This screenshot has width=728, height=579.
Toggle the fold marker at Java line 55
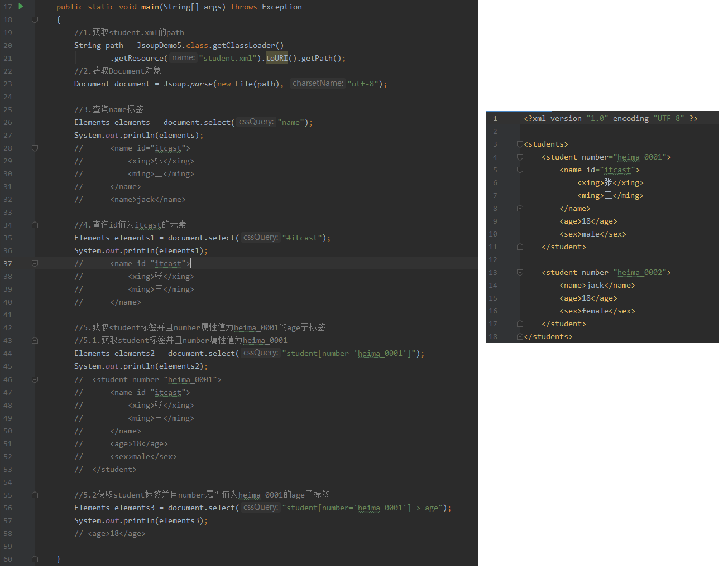tap(35, 495)
